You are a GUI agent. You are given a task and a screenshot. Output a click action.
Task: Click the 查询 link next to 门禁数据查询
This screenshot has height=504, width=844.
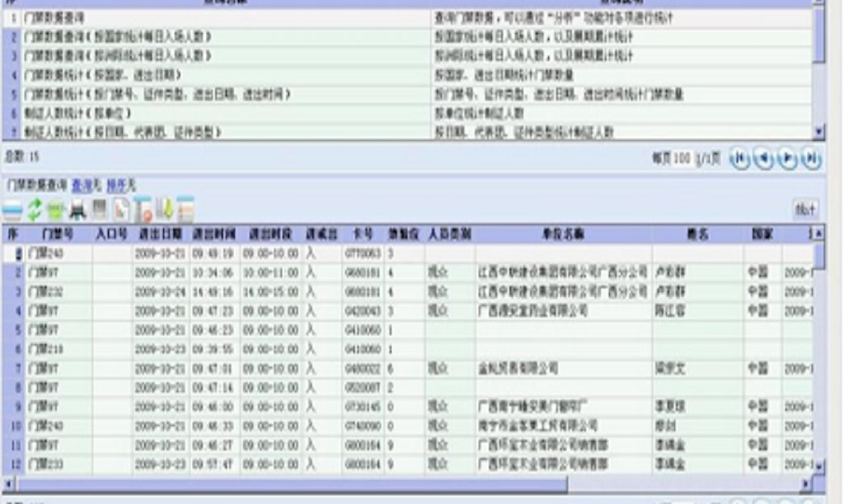point(81,184)
